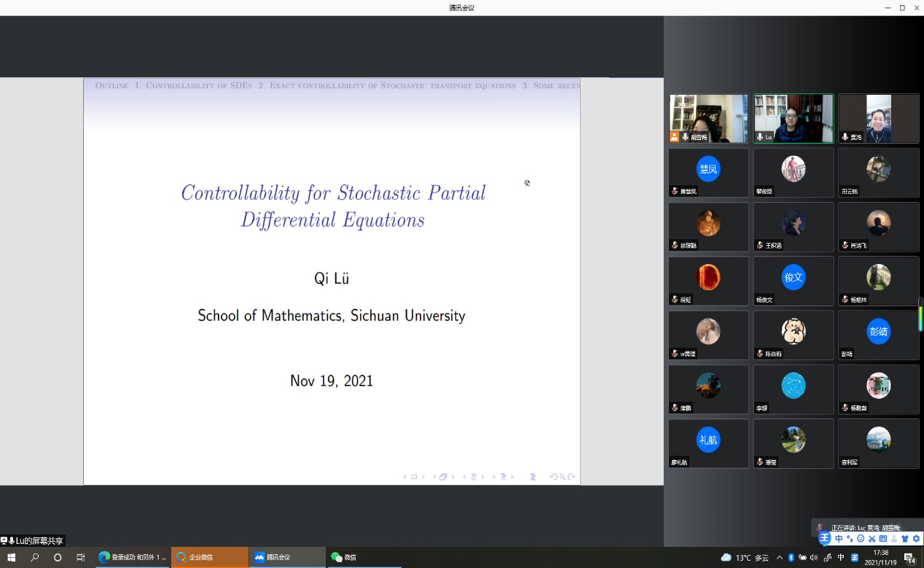Open the IME skin shirt icon
Viewport: 924px width, 568px height.
(x=905, y=539)
